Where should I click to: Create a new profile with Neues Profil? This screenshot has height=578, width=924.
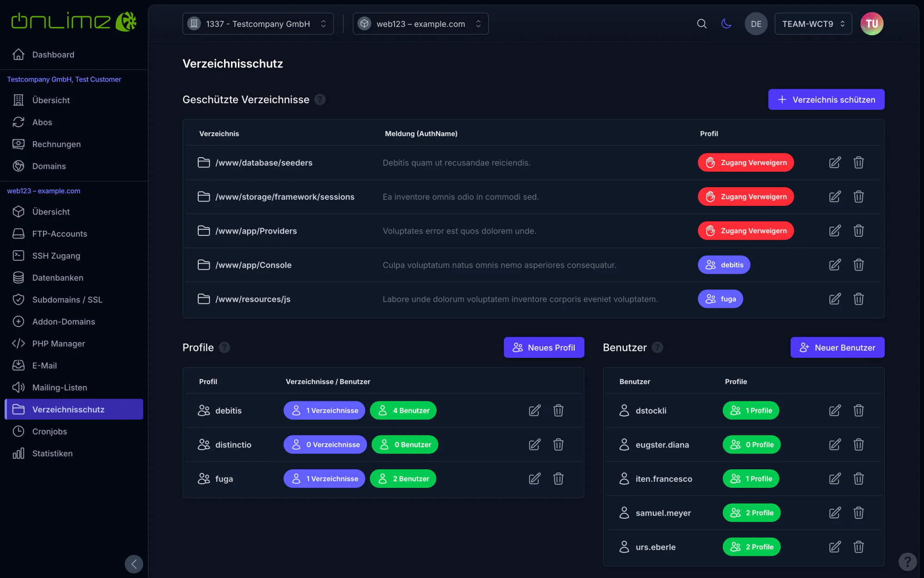pyautogui.click(x=544, y=347)
